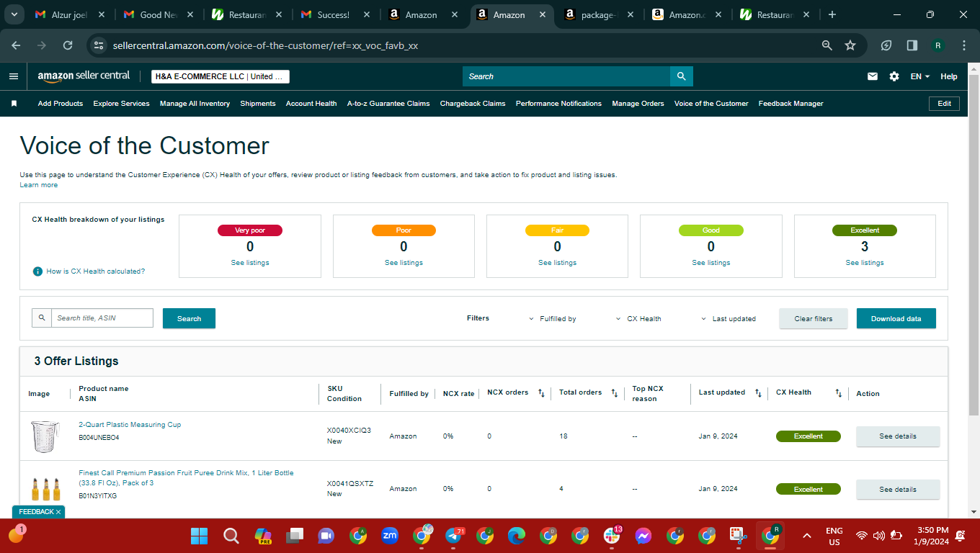Expand the CX Health filter dropdown
980x553 pixels.
point(638,319)
